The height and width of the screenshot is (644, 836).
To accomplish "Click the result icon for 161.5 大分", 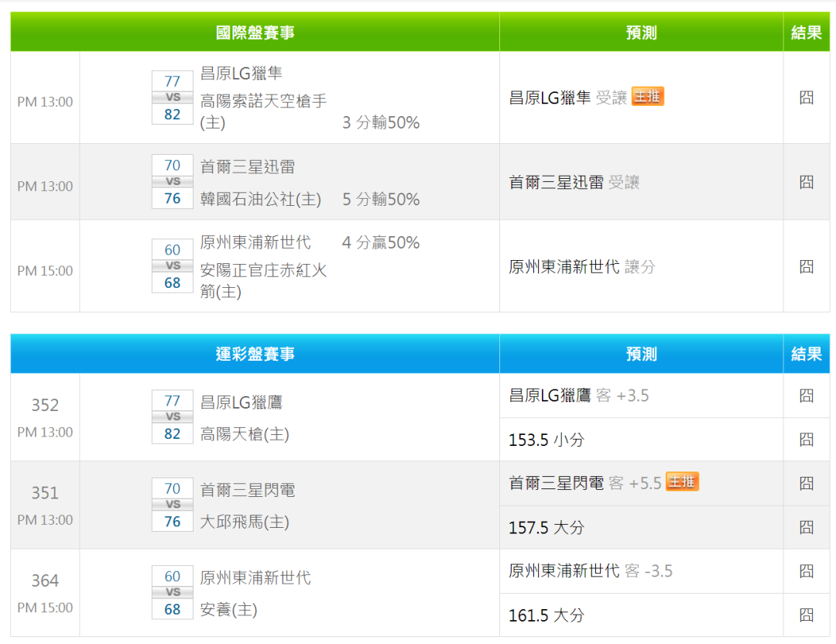I will [806, 615].
